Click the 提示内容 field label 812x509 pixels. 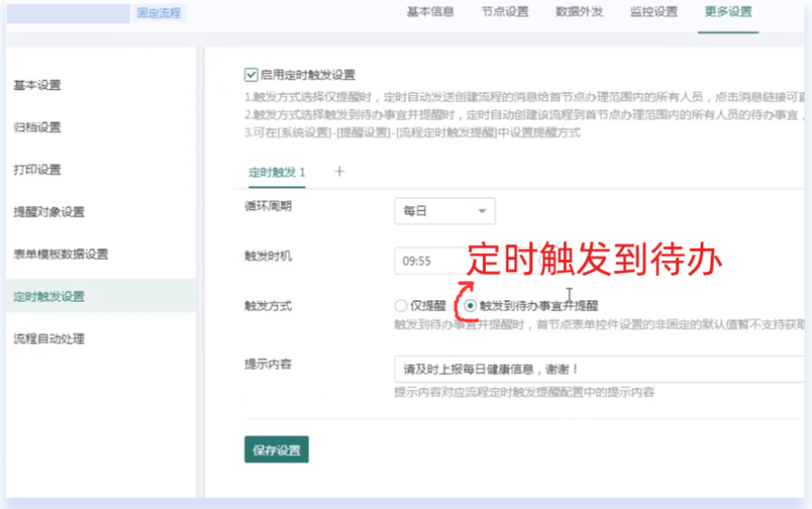tap(268, 364)
